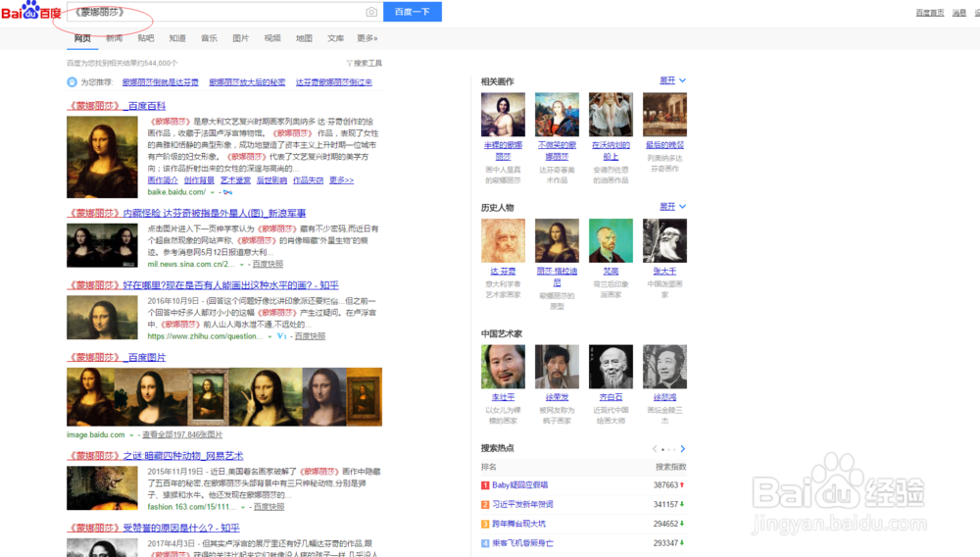Screen dimensions: 980x557
Task: Click the 画作简介 sub-link
Action: point(163,180)
